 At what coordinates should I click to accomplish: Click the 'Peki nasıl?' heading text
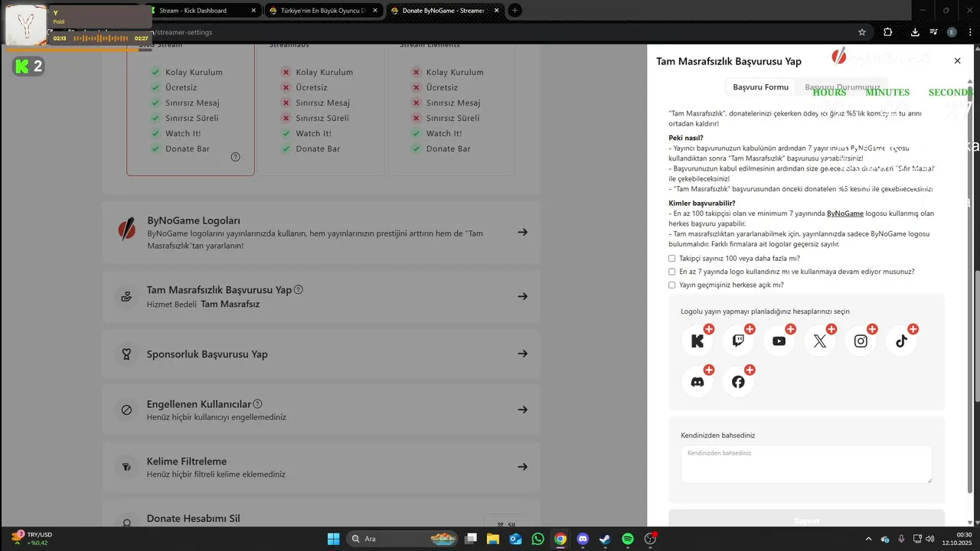coord(686,138)
